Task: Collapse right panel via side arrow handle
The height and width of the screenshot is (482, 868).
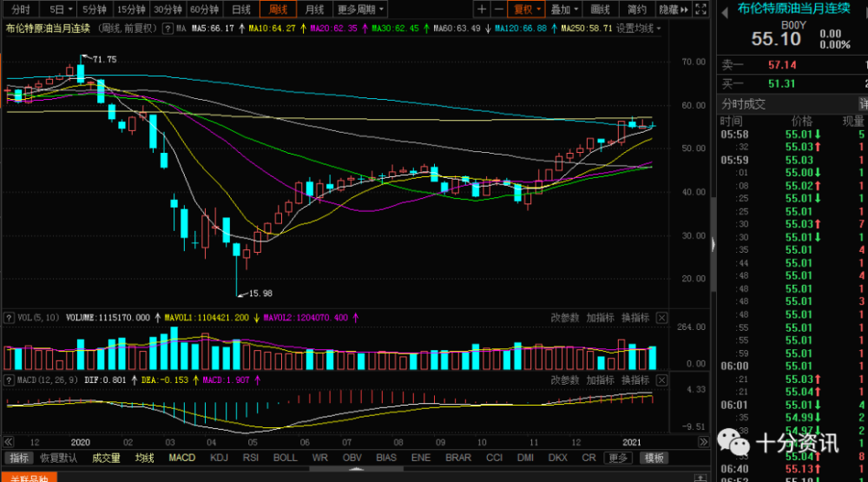Action: pyautogui.click(x=713, y=244)
